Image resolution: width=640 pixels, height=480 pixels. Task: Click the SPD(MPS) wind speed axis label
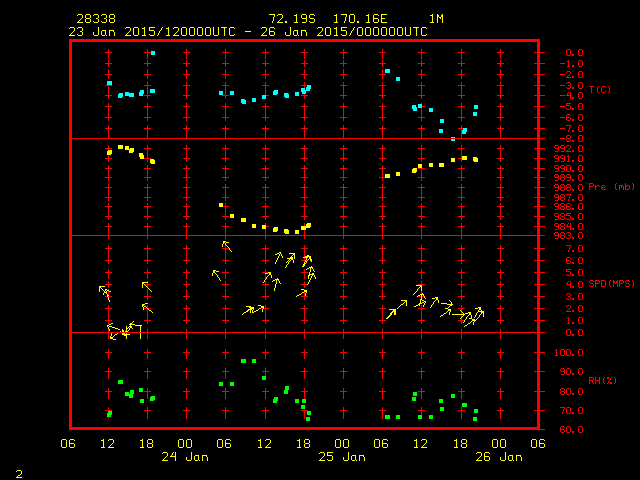pyautogui.click(x=611, y=283)
